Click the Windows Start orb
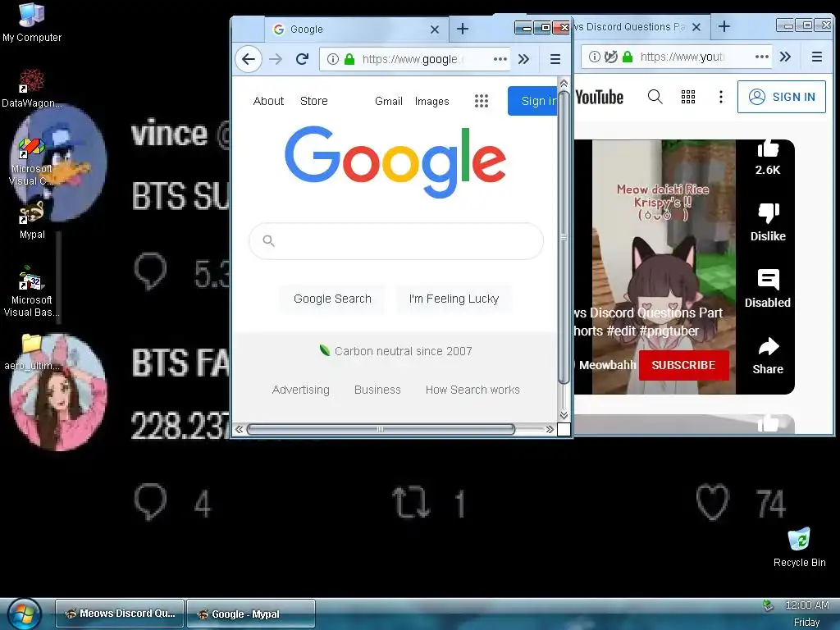The image size is (840, 630). pyautogui.click(x=24, y=614)
